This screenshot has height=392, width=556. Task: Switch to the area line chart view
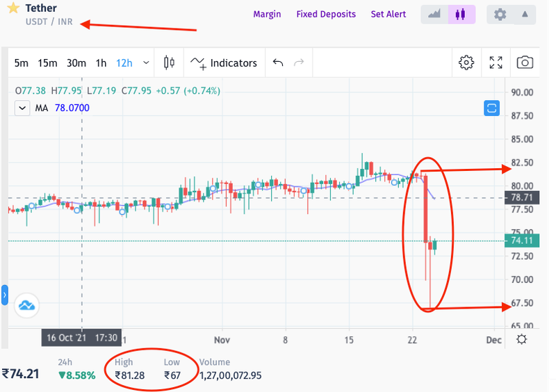[434, 15]
